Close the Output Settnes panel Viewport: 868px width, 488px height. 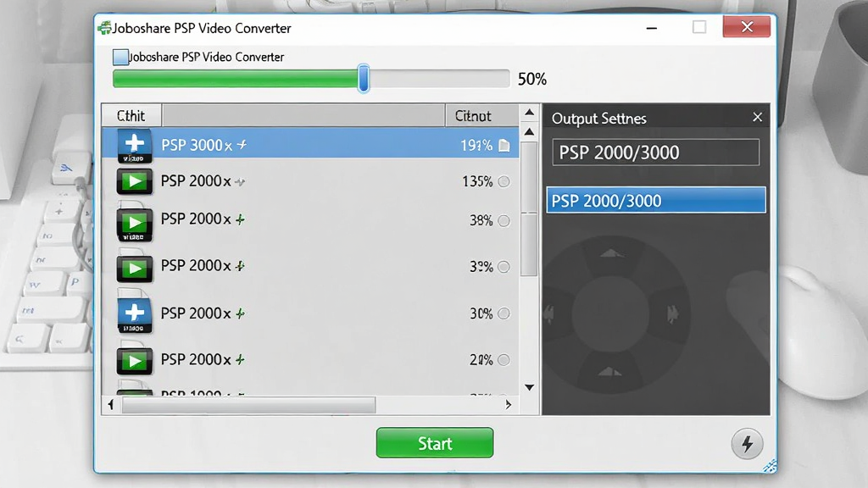[x=757, y=117]
